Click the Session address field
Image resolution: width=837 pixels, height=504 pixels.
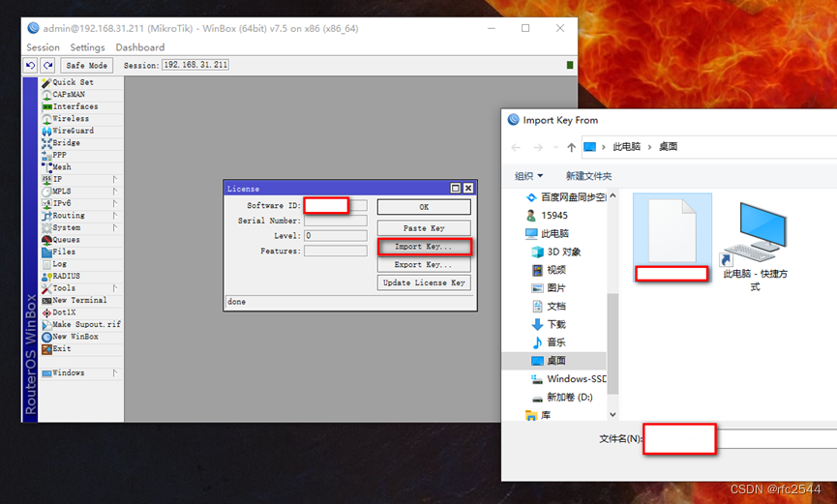tap(195, 65)
